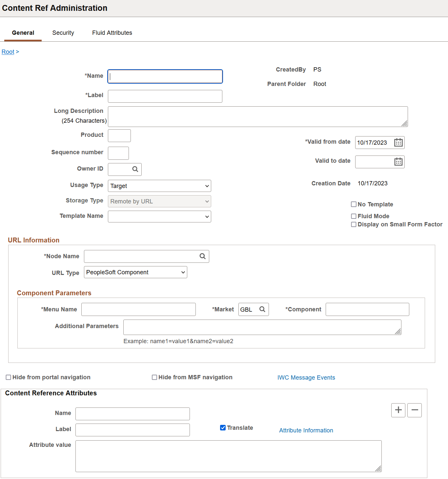The width and height of the screenshot is (448, 479).
Task: Open the Owner ID lookup magnifier
Action: [x=135, y=169]
